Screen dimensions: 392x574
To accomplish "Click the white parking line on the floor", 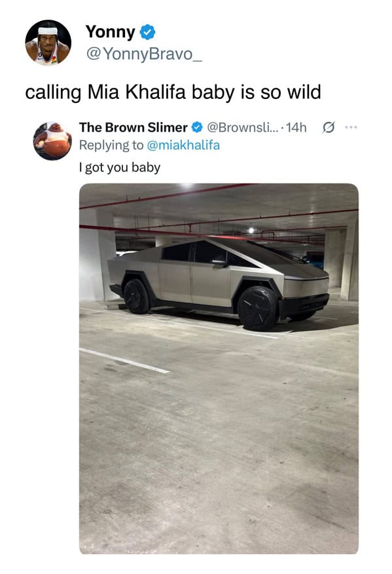I will 124,360.
